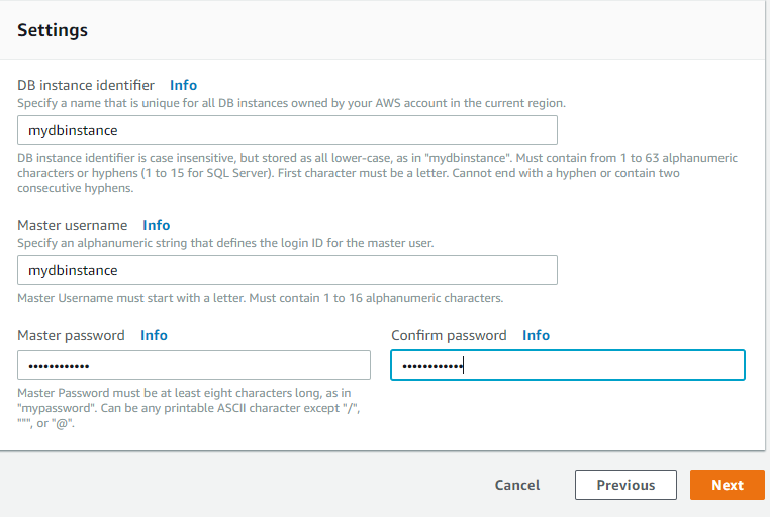Screen dimensions: 770x517
Task: Open Info link next to Master username
Action: pos(156,225)
